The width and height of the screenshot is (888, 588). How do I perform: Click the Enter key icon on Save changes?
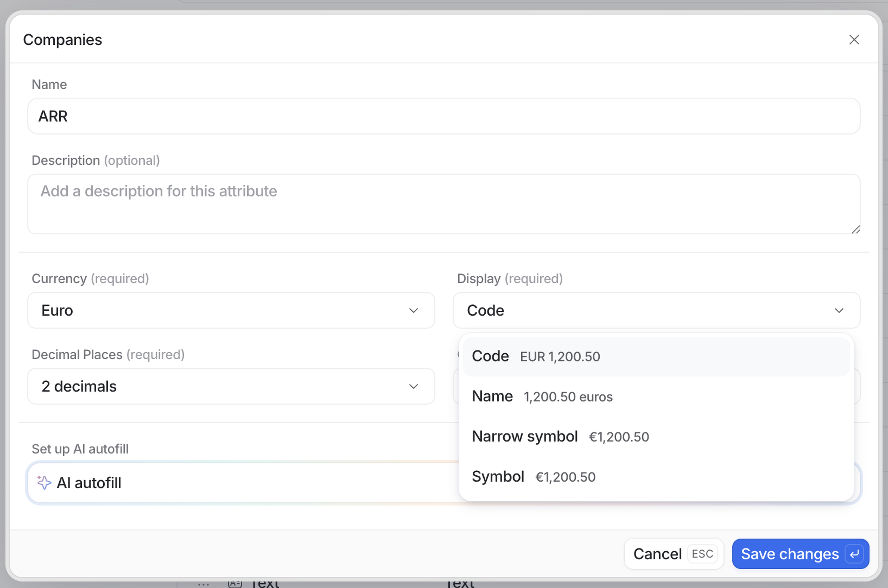point(854,554)
